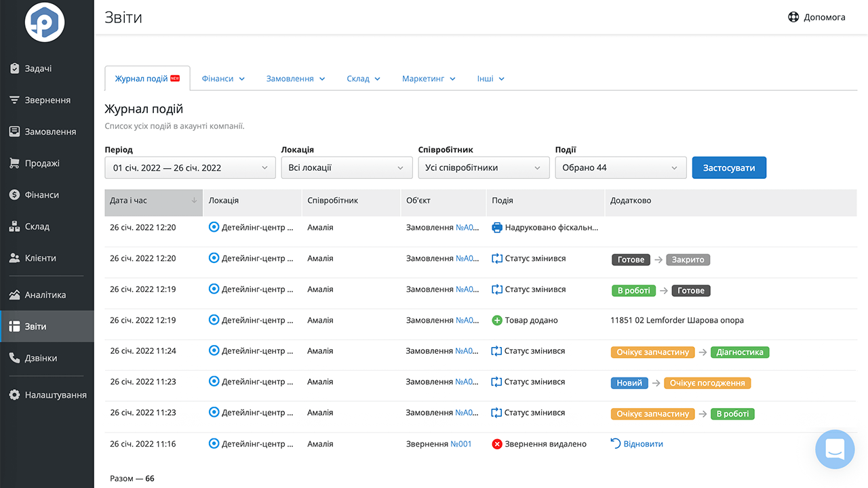Open the Події dropdown showing Обрано 44
The width and height of the screenshot is (868, 488).
[620, 167]
